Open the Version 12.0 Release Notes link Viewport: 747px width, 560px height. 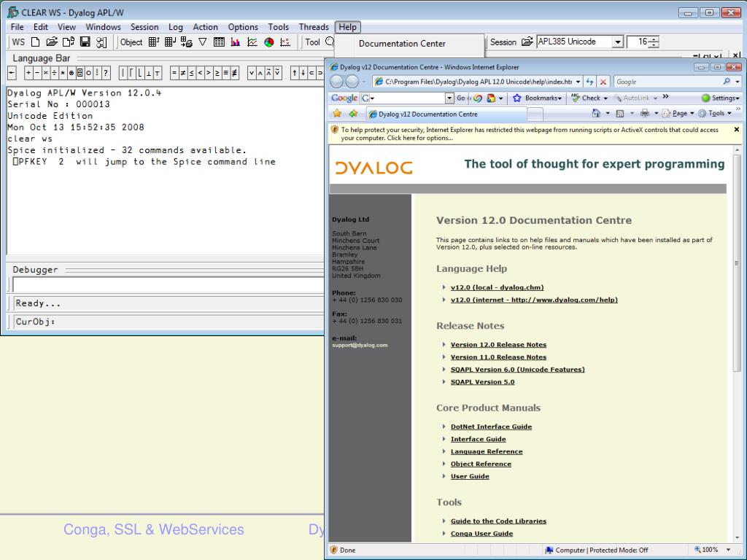pyautogui.click(x=498, y=345)
